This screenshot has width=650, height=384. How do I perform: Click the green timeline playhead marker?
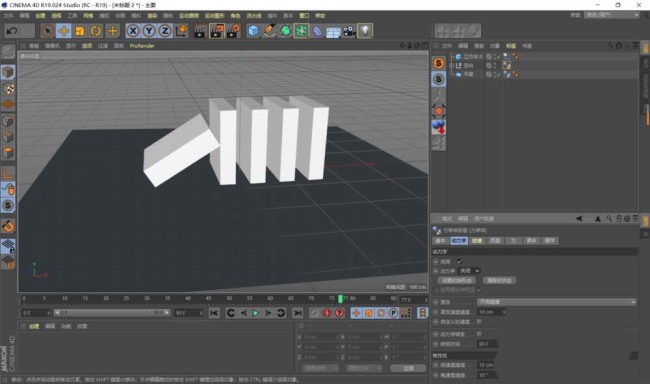[340, 299]
